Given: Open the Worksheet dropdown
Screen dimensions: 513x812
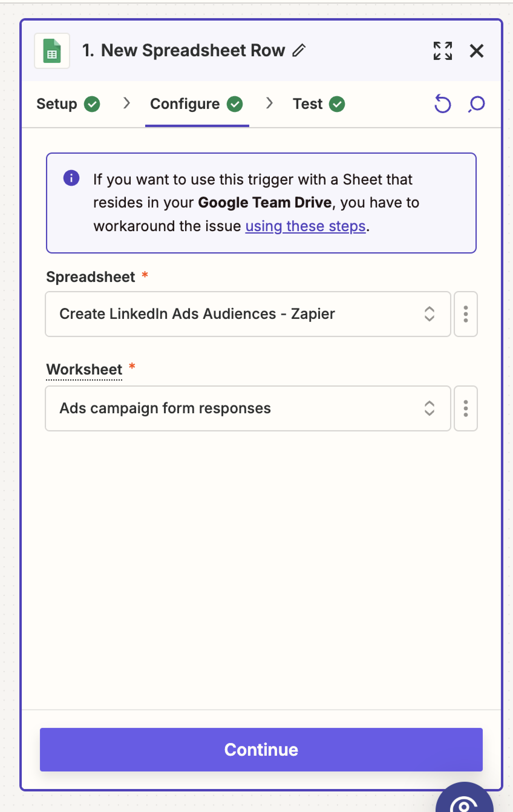Looking at the screenshot, I should (236, 408).
